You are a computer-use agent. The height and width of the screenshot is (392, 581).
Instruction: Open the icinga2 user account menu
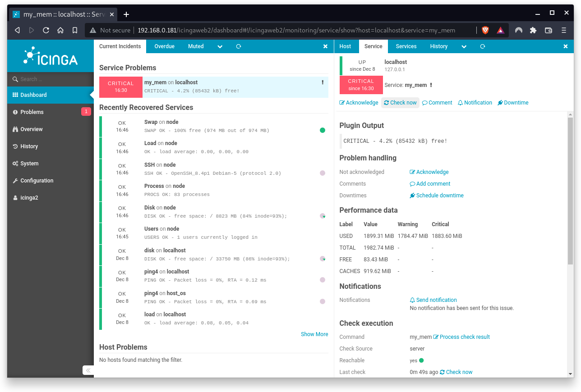(29, 197)
